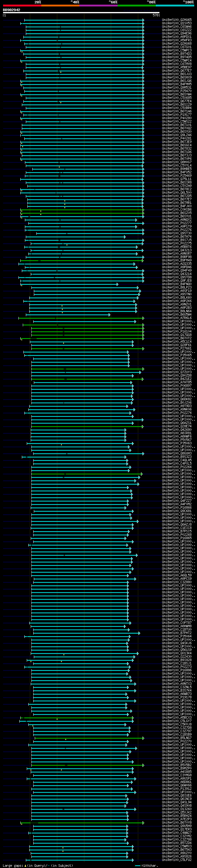Open hit UniRef100_P06897

[x=177, y=386]
